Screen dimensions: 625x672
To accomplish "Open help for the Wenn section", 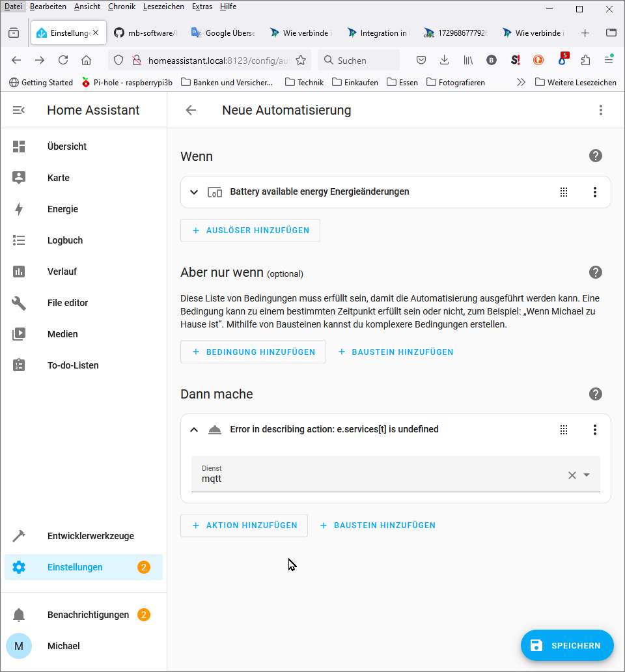I will coord(595,156).
